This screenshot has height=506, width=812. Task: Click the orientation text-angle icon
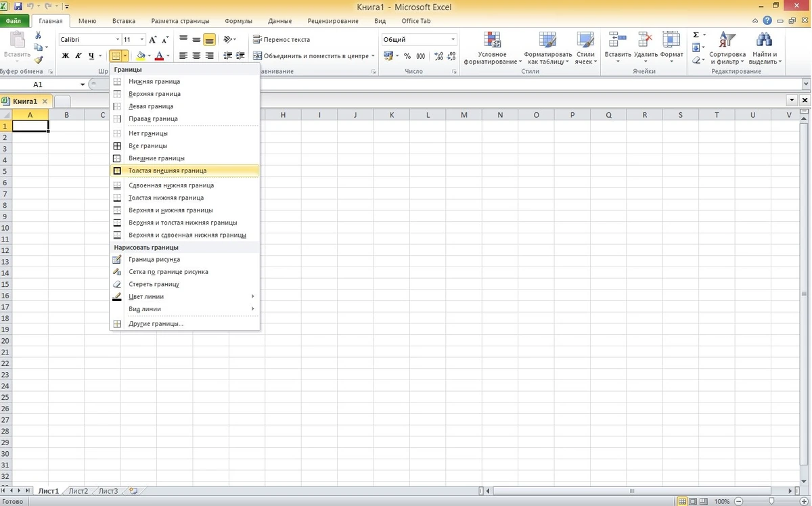pyautogui.click(x=228, y=40)
